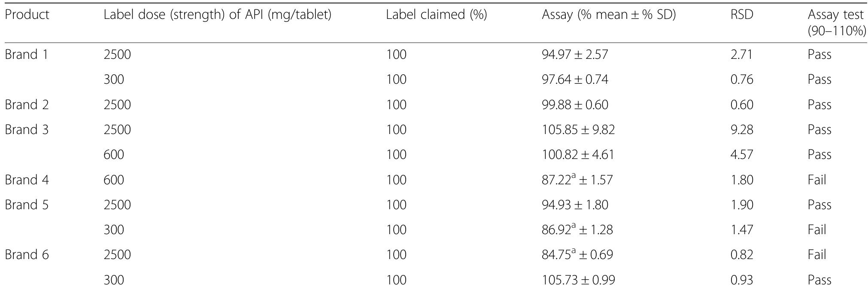Select the "Brand 5" row label
868x293 pixels.
coord(27,204)
